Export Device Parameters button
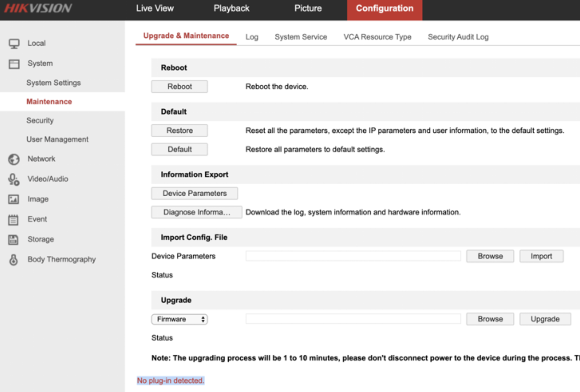 (x=194, y=193)
